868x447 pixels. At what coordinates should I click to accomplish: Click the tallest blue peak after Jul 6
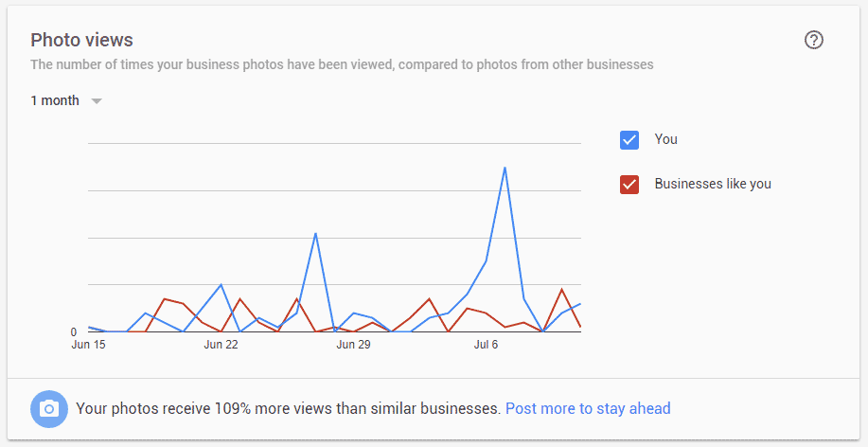505,168
